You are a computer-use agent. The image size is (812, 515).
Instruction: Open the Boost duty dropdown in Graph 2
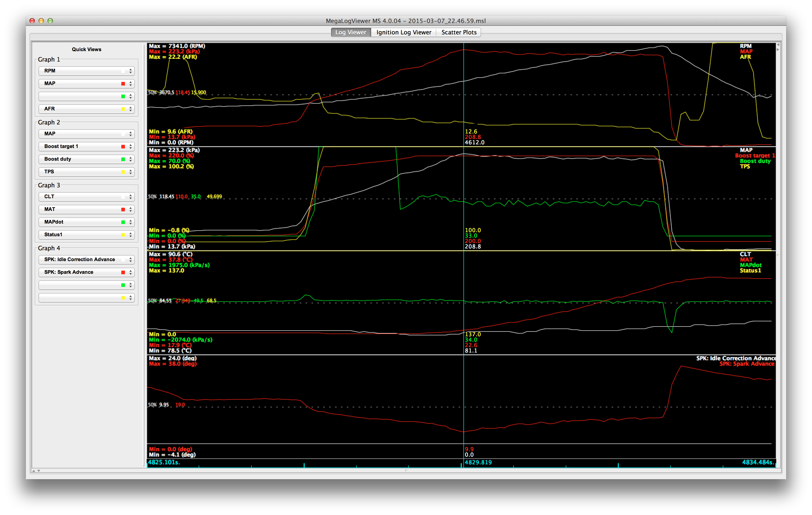click(x=86, y=159)
